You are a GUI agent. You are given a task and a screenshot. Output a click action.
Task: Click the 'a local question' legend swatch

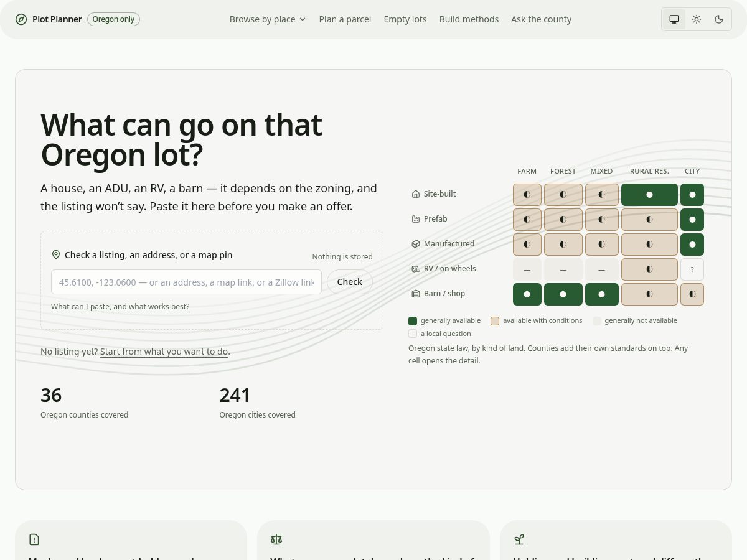(413, 334)
